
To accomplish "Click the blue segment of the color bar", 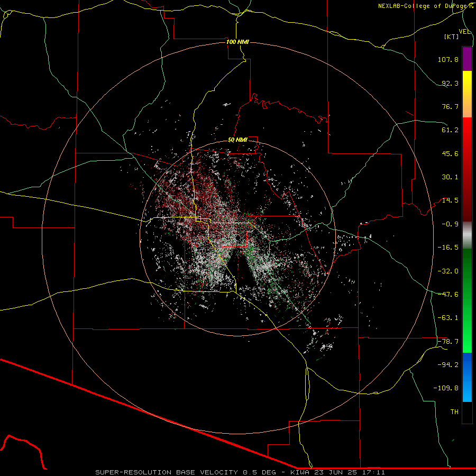I will coord(467,377).
